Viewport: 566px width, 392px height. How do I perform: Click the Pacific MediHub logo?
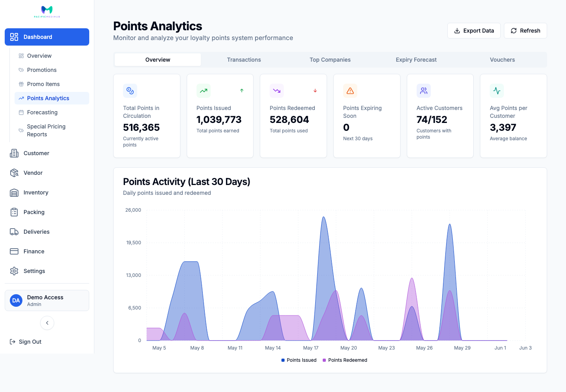pos(47,12)
